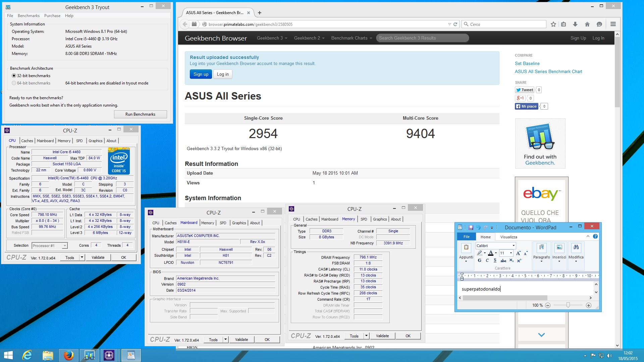The height and width of the screenshot is (362, 644).
Task: Go to Firefox home page icon
Action: [x=587, y=24]
